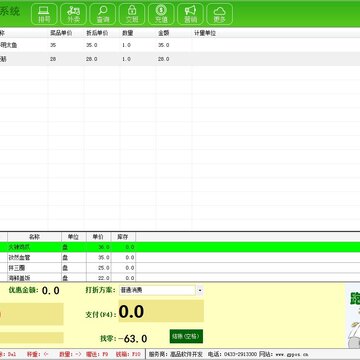360x360 pixels.
Task: Open the 排号 queue-number toolbar icon
Action: (x=44, y=14)
